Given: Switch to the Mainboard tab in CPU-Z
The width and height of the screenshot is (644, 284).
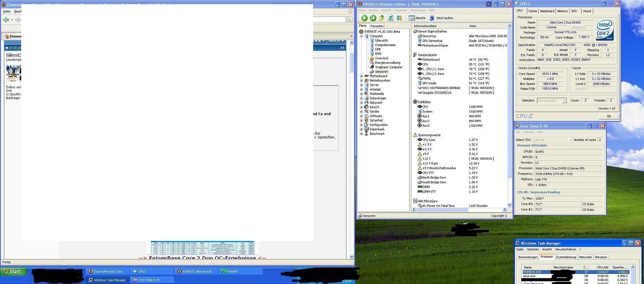Looking at the screenshot, I should pos(547,11).
